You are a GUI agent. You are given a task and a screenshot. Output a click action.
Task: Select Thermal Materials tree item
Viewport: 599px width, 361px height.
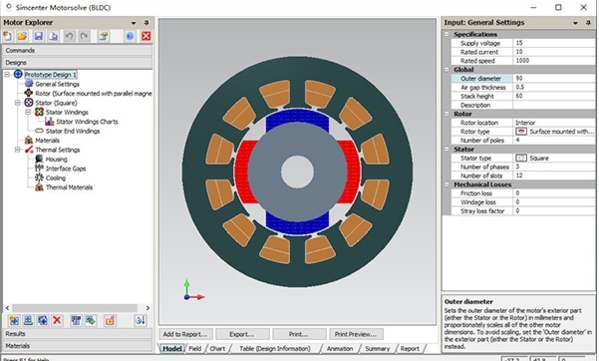(69, 187)
